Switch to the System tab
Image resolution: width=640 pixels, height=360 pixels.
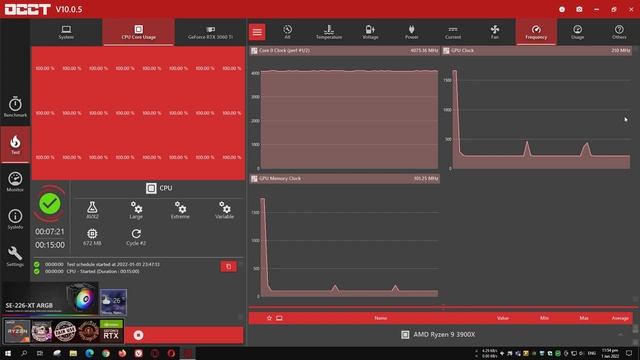[66, 32]
